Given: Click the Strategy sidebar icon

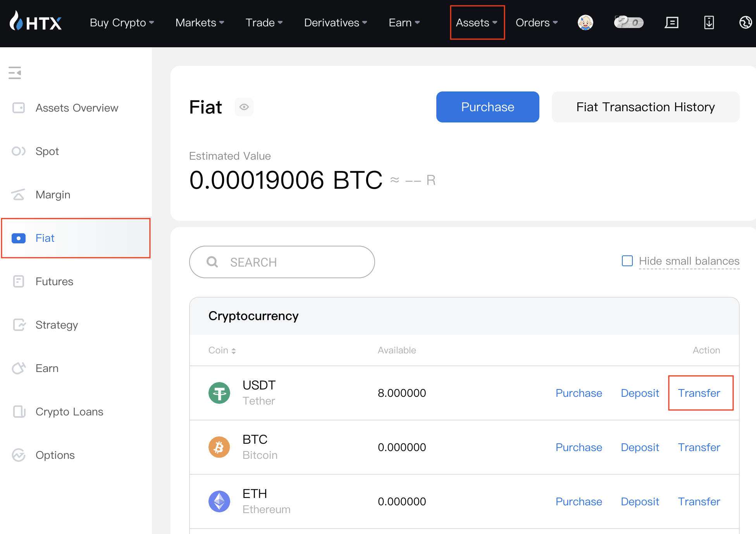Looking at the screenshot, I should pyautogui.click(x=19, y=325).
